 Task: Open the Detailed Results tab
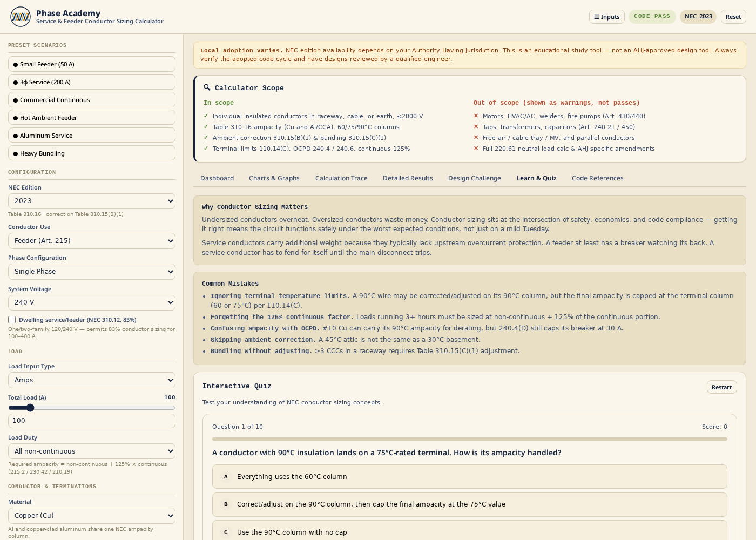pos(408,178)
